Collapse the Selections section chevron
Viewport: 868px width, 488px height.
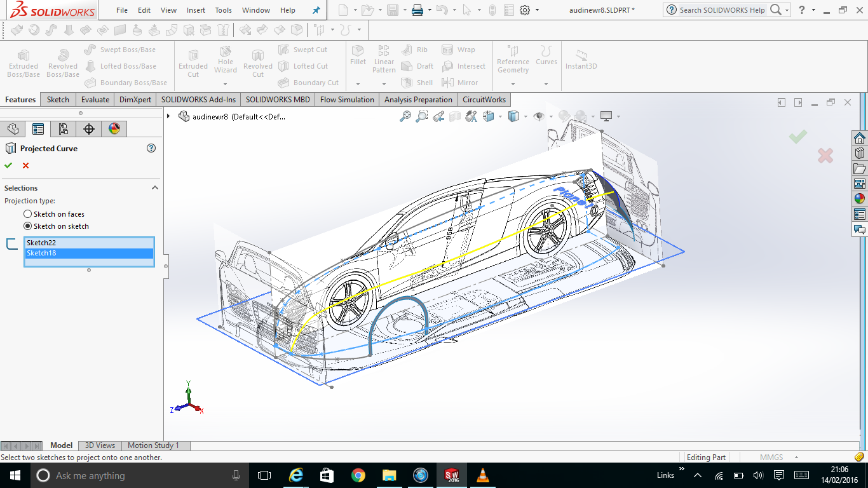click(x=154, y=188)
